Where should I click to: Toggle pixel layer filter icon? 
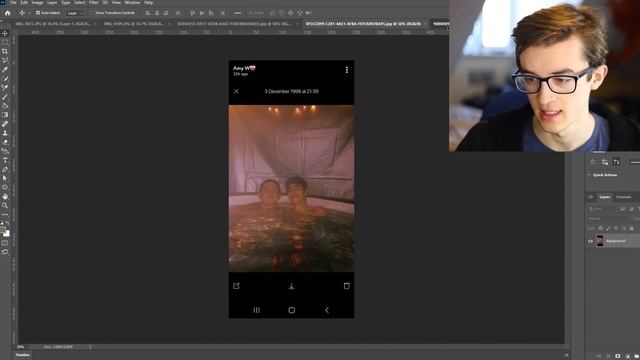[623, 209]
